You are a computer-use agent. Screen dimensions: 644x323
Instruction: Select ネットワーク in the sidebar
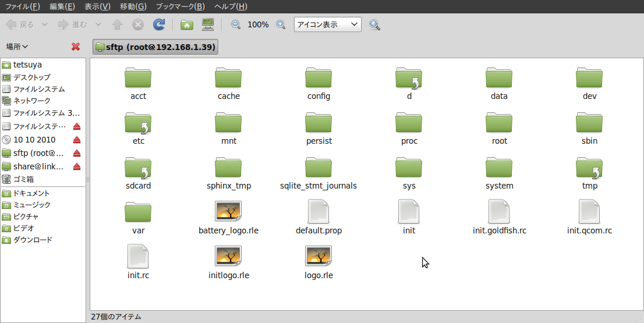43,101
